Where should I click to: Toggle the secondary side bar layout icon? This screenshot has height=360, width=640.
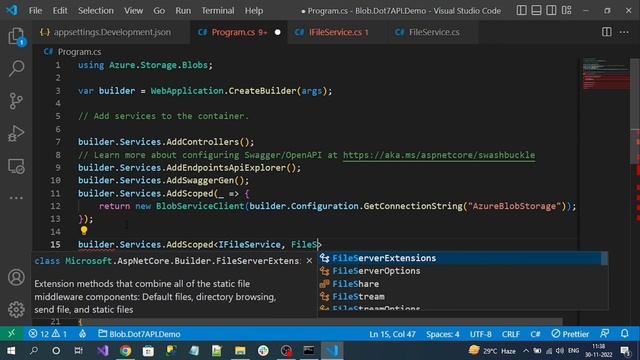[x=551, y=10]
